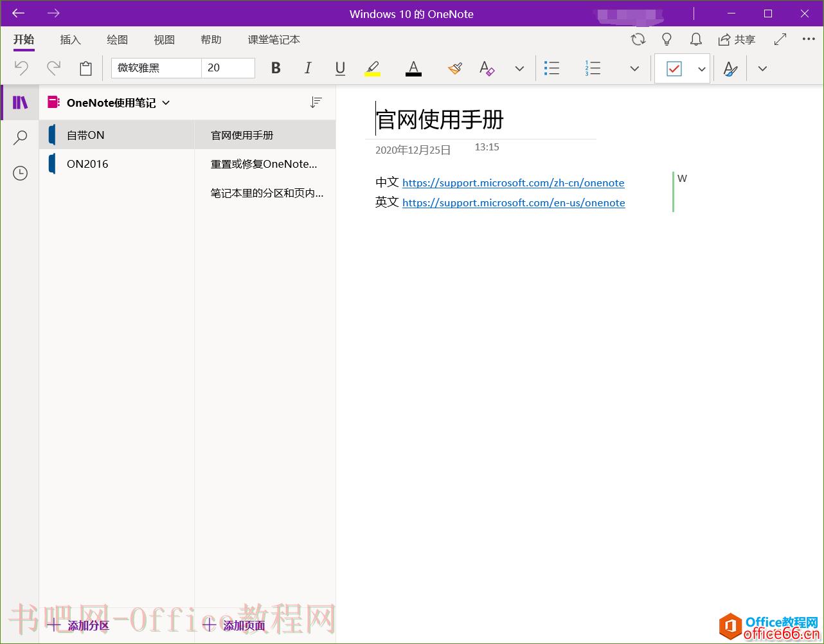Click the sort pages icon
Image resolution: width=824 pixels, height=644 pixels.
point(316,102)
